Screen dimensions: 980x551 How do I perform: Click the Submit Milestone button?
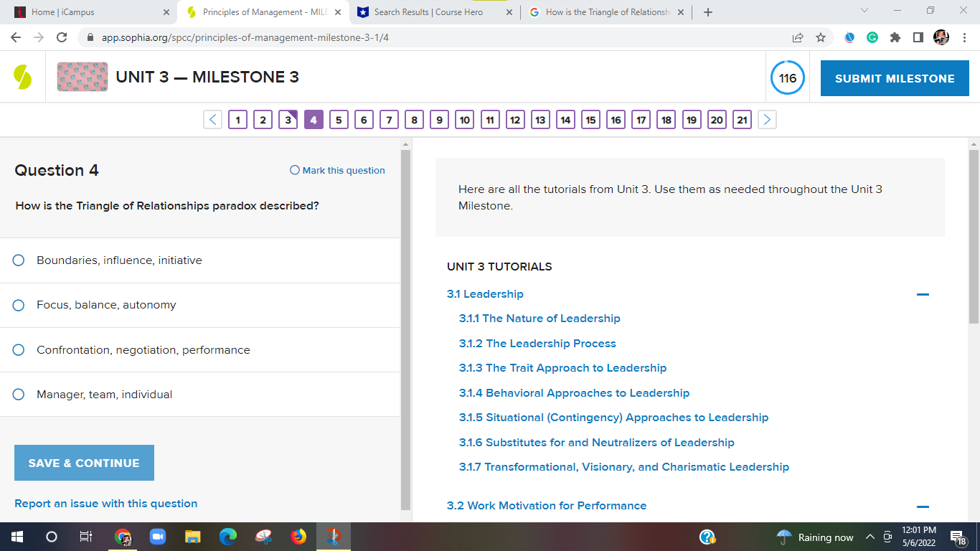[895, 78]
